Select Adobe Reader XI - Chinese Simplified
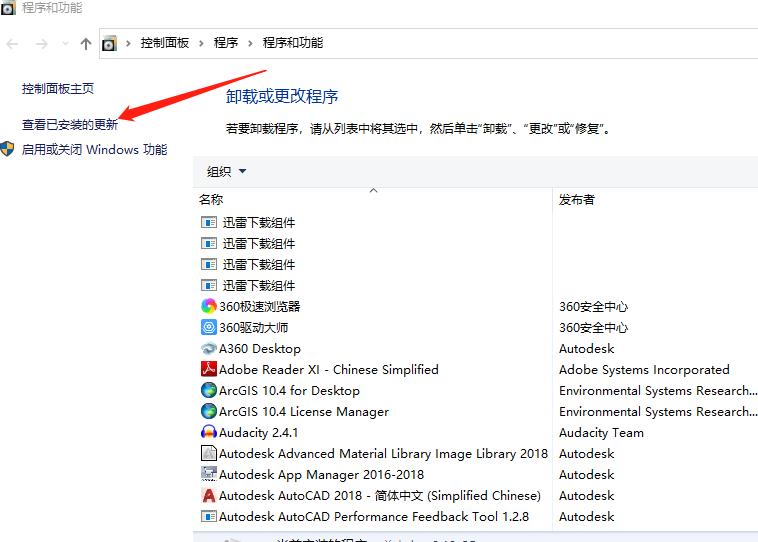Viewport: 758px width, 542px height. [x=329, y=369]
